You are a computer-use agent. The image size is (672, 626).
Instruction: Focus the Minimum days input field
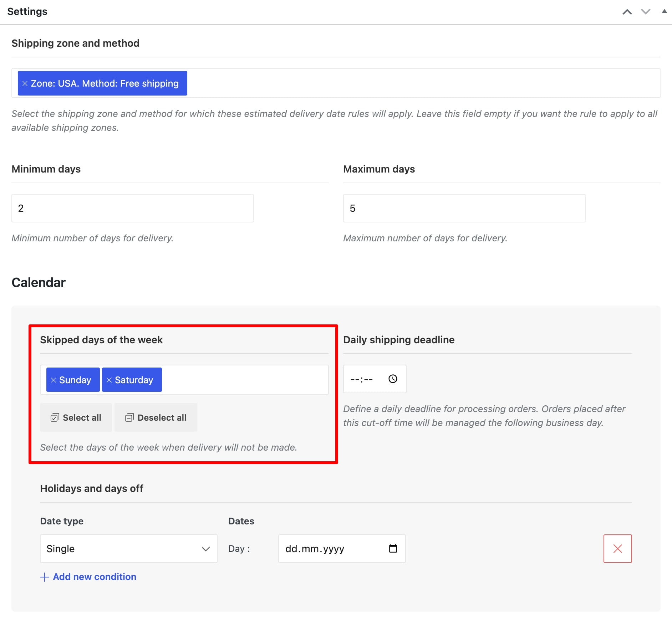133,208
